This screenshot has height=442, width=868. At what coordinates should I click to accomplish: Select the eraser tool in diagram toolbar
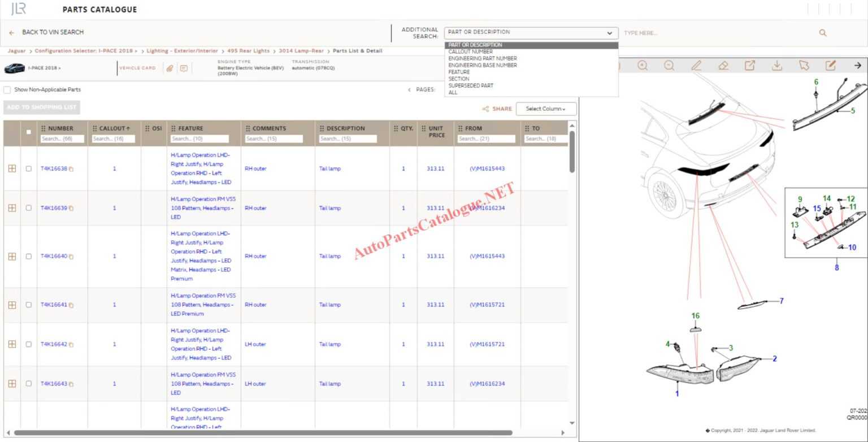pyautogui.click(x=723, y=66)
